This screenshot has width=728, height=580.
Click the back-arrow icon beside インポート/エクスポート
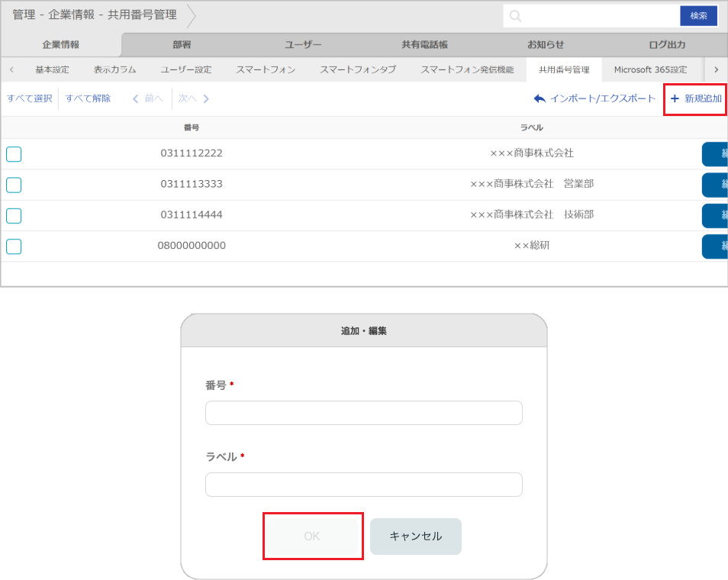(541, 98)
